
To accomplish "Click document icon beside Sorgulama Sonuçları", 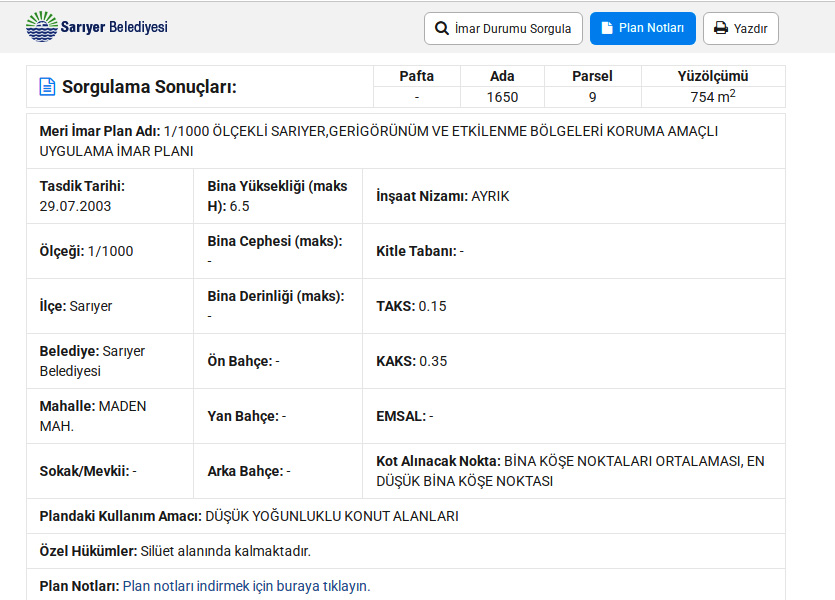I will pos(47,87).
